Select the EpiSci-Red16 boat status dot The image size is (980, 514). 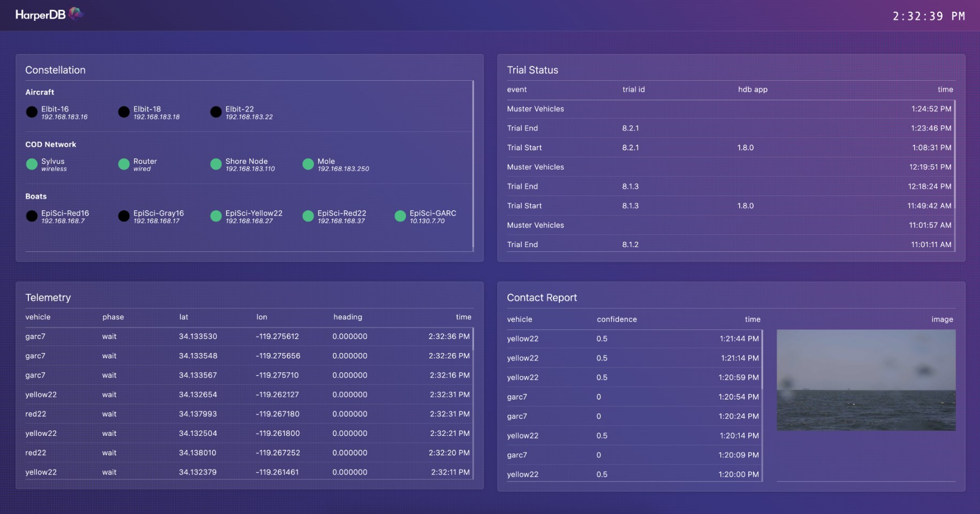coord(32,216)
